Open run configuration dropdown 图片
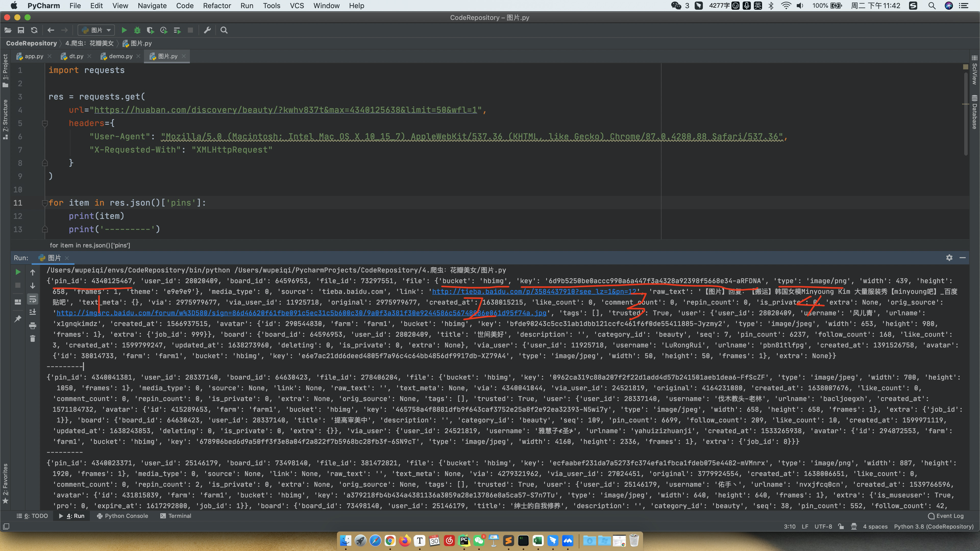Image resolution: width=980 pixels, height=551 pixels. click(96, 30)
